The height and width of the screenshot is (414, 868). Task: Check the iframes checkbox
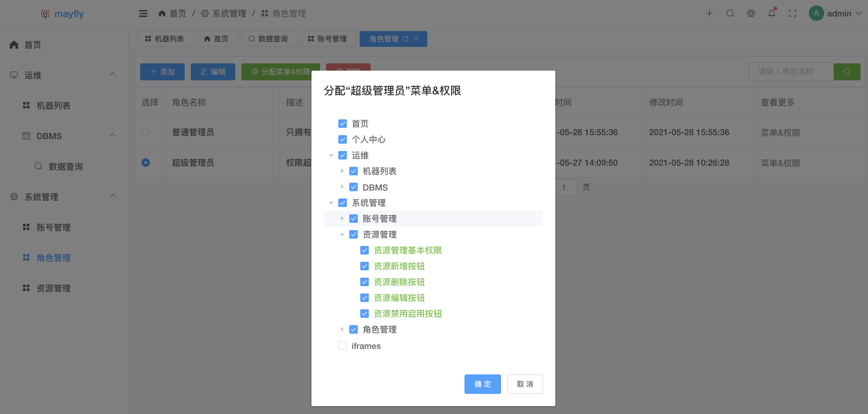click(x=342, y=345)
